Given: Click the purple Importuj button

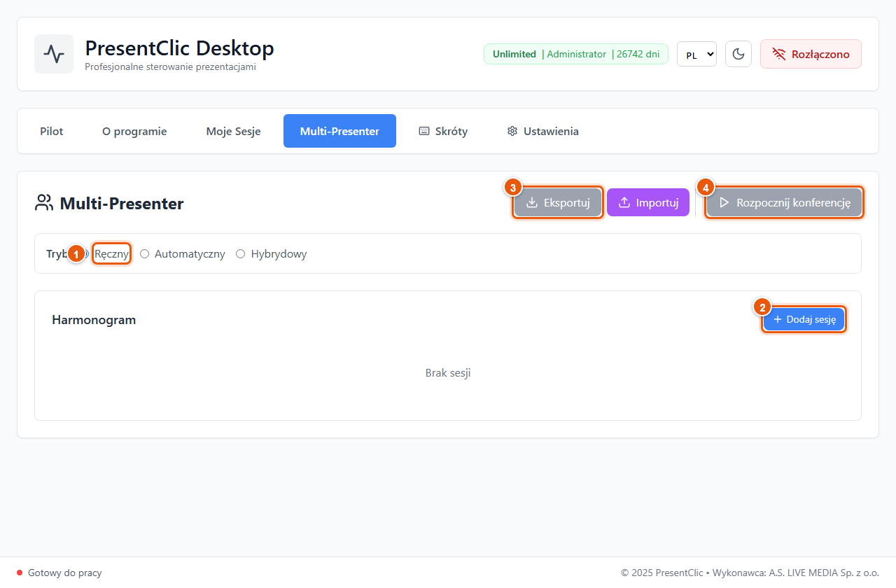Looking at the screenshot, I should tap(648, 203).
